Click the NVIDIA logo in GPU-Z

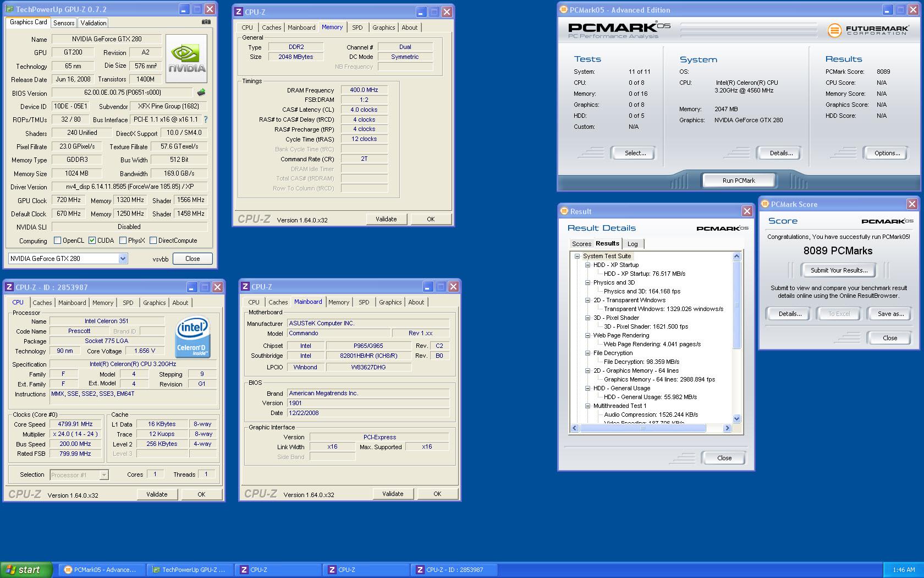(186, 59)
